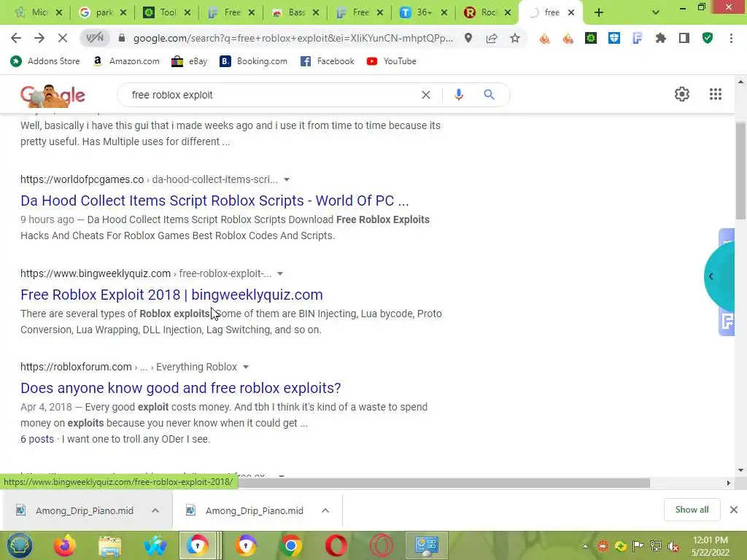Show all downloads

[x=692, y=510]
